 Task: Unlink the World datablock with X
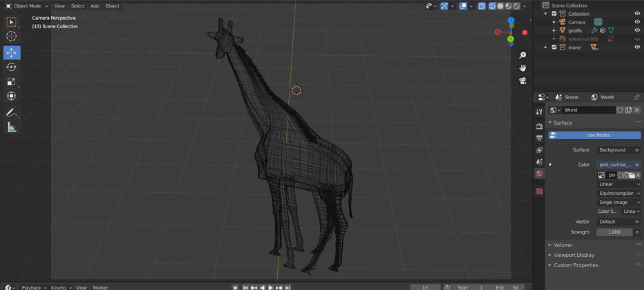click(x=637, y=110)
